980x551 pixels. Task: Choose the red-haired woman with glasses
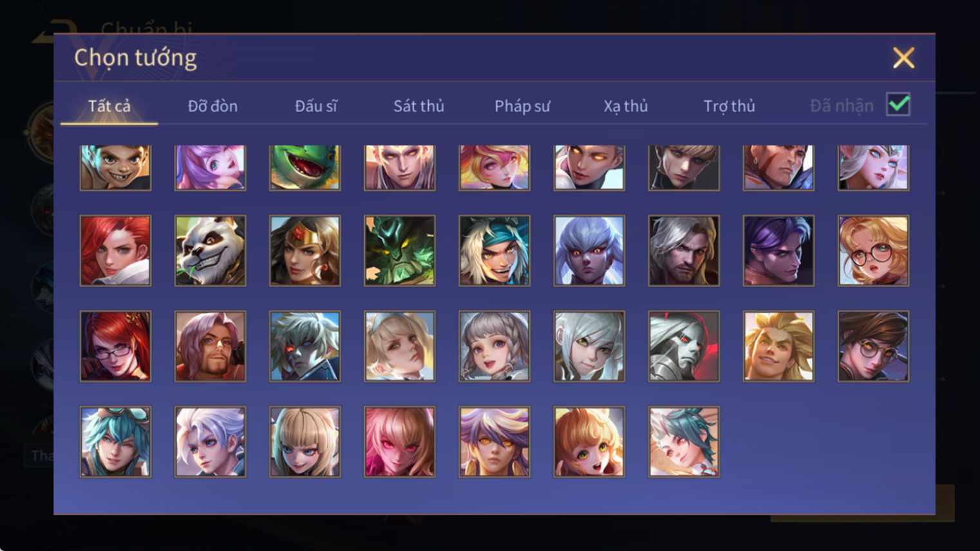pyautogui.click(x=115, y=346)
